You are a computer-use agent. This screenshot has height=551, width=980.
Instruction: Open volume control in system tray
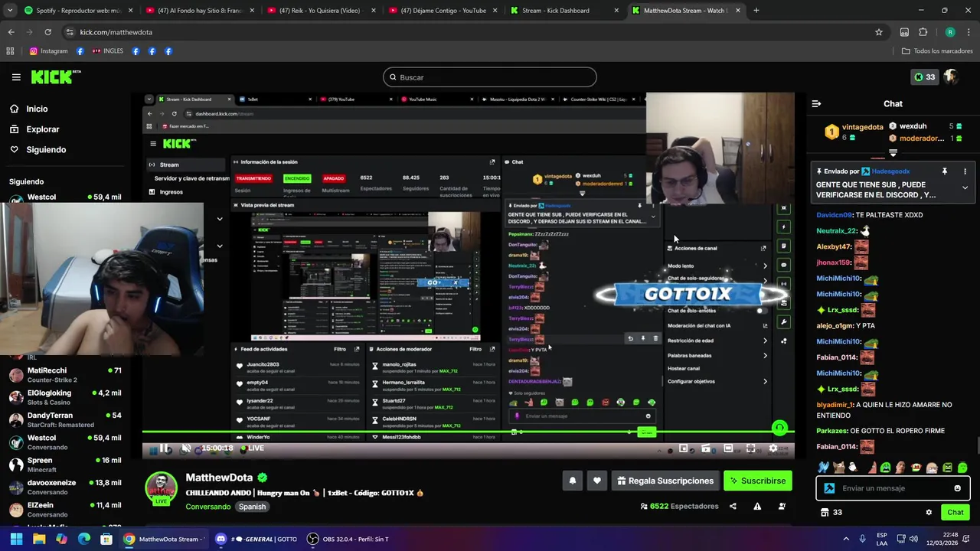[915, 539]
